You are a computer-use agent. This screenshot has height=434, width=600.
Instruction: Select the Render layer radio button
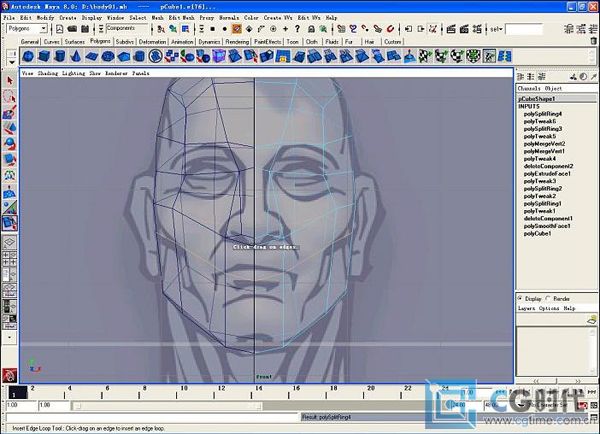(x=548, y=298)
